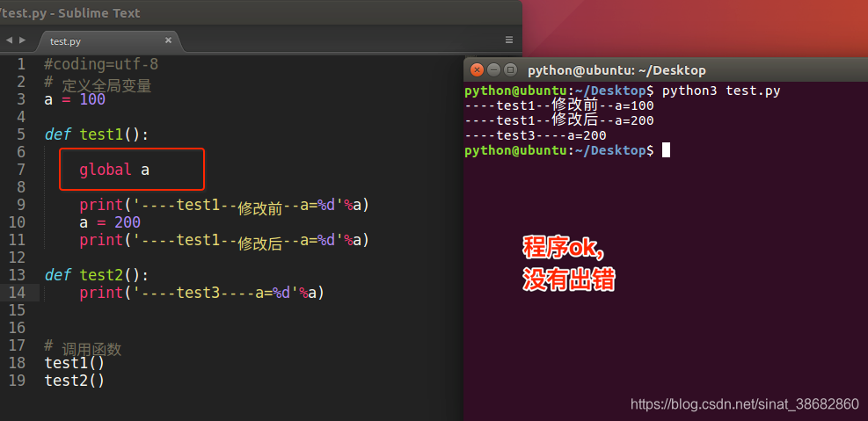The width and height of the screenshot is (868, 421).
Task: Click the print '----test3----a=%d' line
Action: click(201, 293)
